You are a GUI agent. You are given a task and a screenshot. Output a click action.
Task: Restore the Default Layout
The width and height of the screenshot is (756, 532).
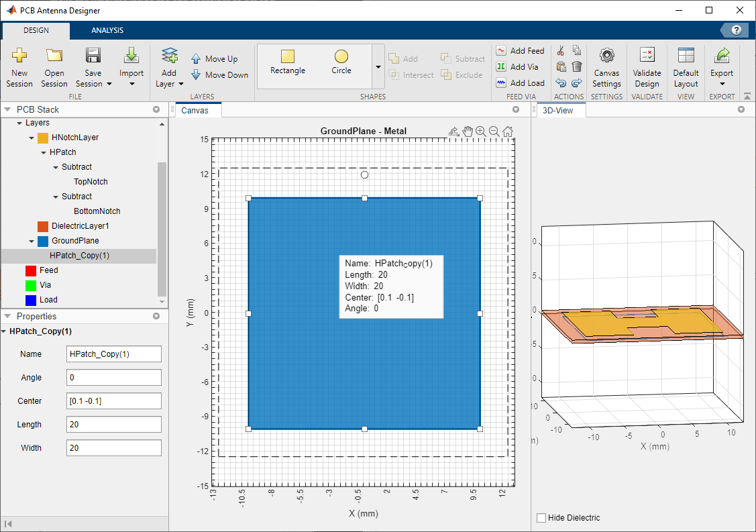686,68
